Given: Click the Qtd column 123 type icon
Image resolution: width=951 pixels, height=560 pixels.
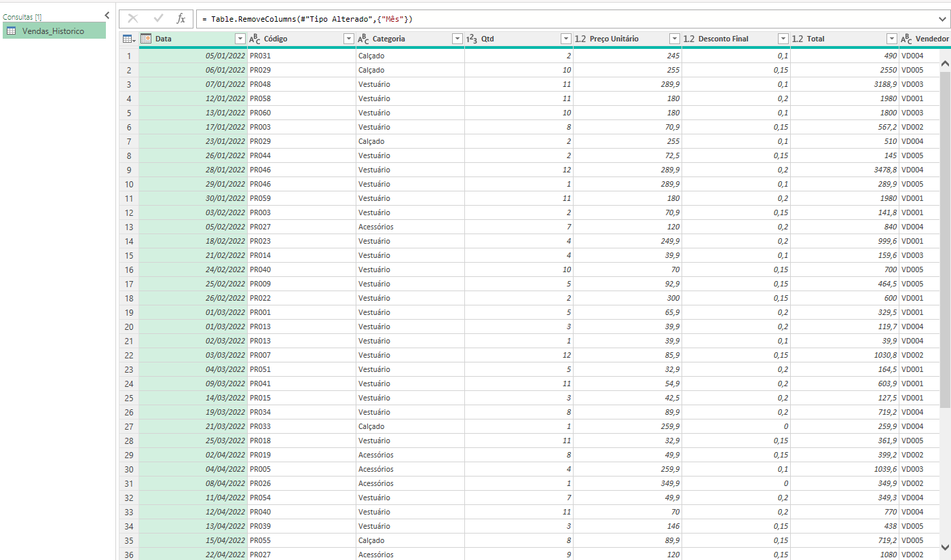Looking at the screenshot, I should pyautogui.click(x=472, y=39).
